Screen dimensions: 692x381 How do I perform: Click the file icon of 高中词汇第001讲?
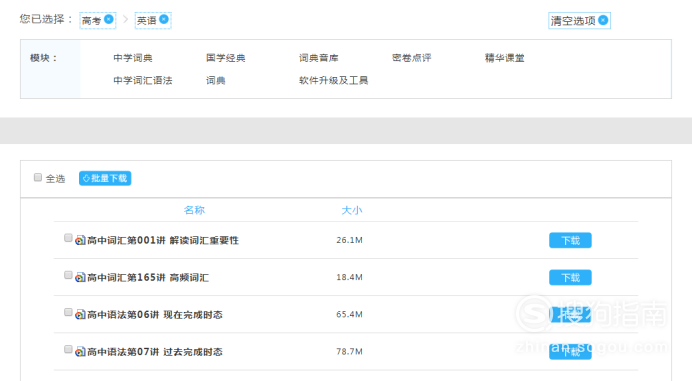point(80,240)
